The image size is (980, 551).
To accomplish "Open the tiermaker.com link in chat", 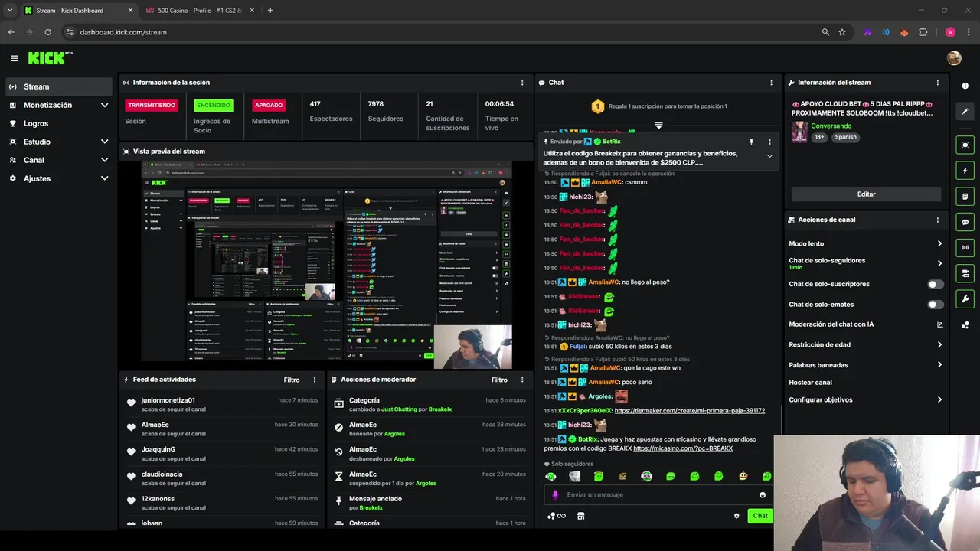I will pyautogui.click(x=689, y=411).
